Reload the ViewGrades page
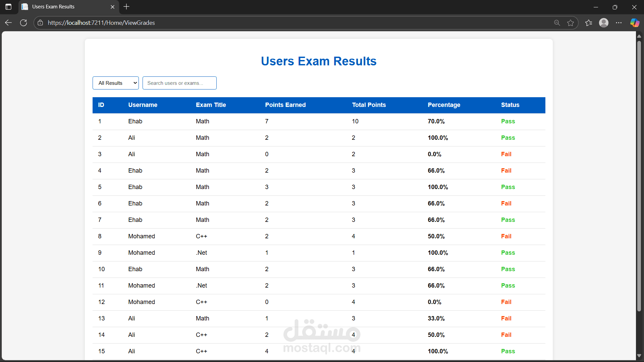 (23, 23)
